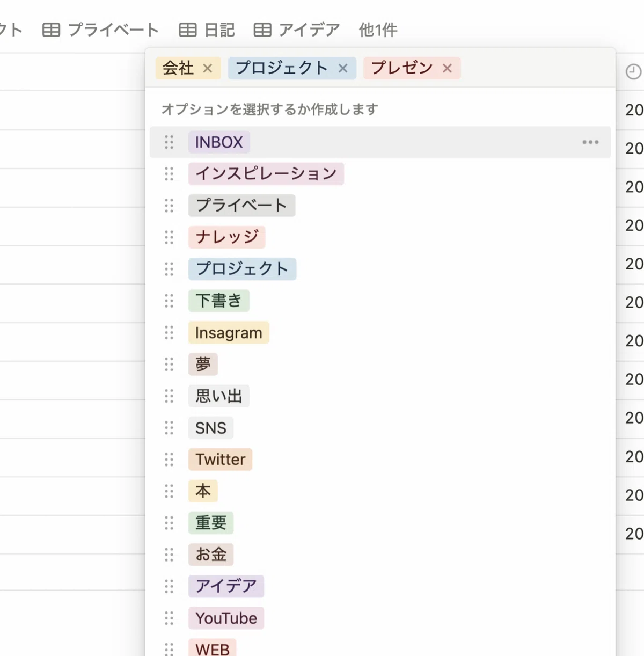This screenshot has width=644, height=656.
Task: Add the SNS tag
Action: (x=211, y=428)
